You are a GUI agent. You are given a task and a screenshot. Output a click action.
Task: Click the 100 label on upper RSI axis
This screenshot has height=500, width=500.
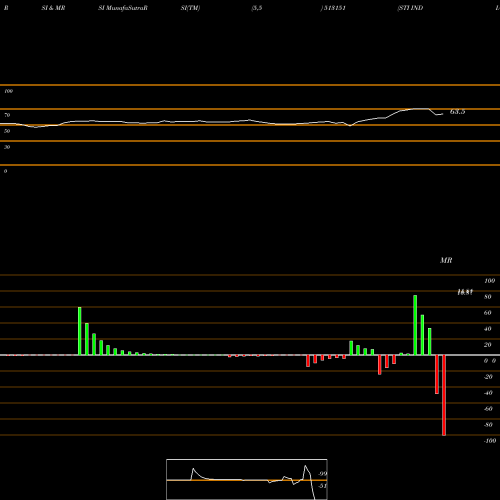click(x=8, y=91)
